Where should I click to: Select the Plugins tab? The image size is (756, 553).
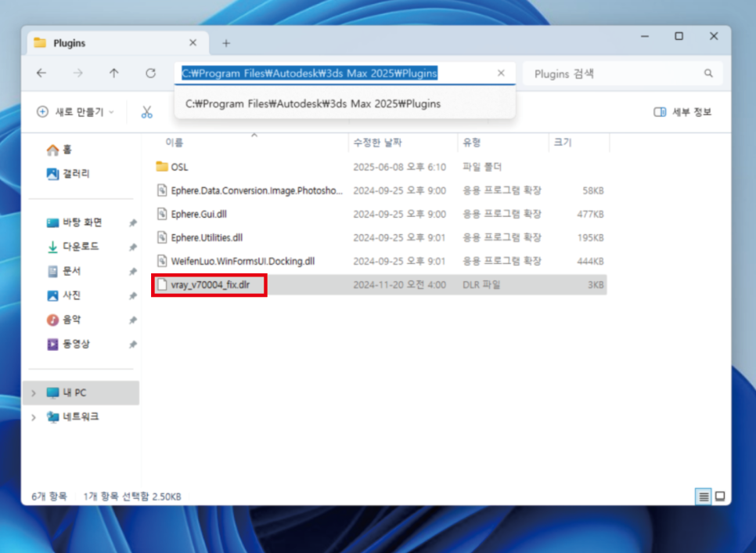[117, 43]
